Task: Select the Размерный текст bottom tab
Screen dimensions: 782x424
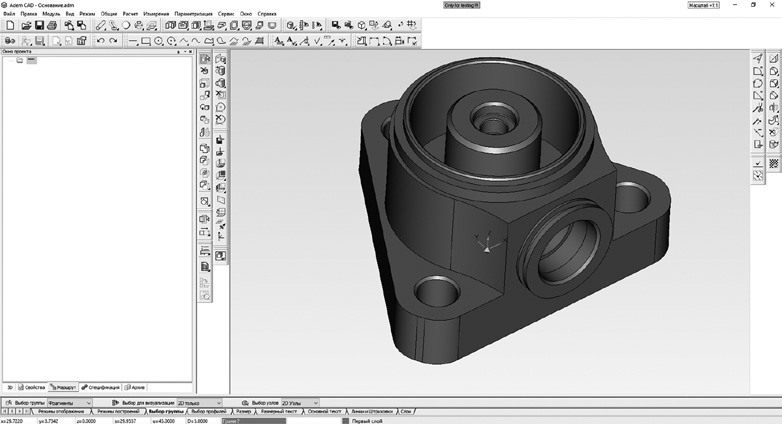Action: point(279,411)
